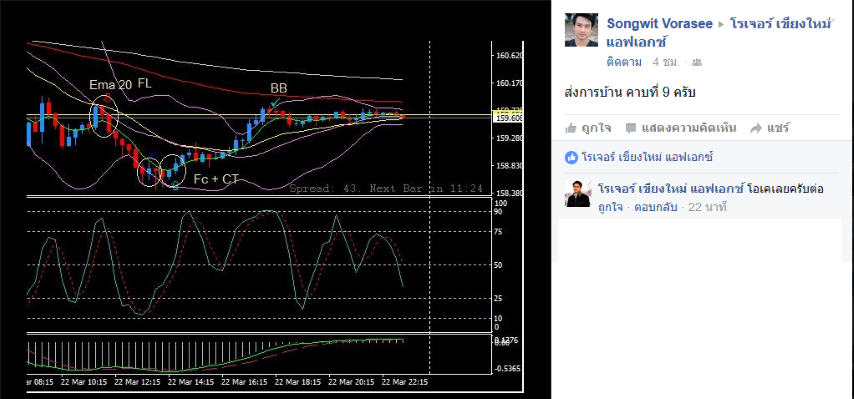The width and height of the screenshot is (854, 399).
Task: Click the comment bubble icon beside แสดงความคิดเห็น
Action: tap(631, 128)
